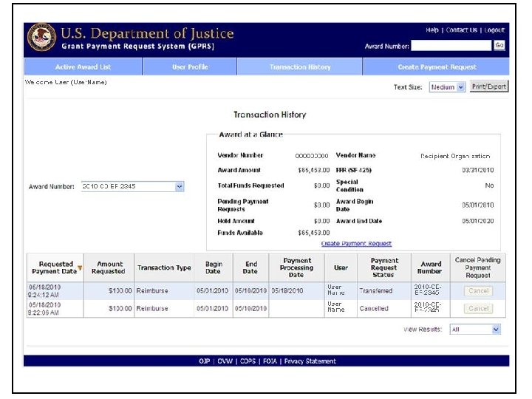The image size is (532, 399).
Task: Click the Print/Export button
Action: point(489,86)
